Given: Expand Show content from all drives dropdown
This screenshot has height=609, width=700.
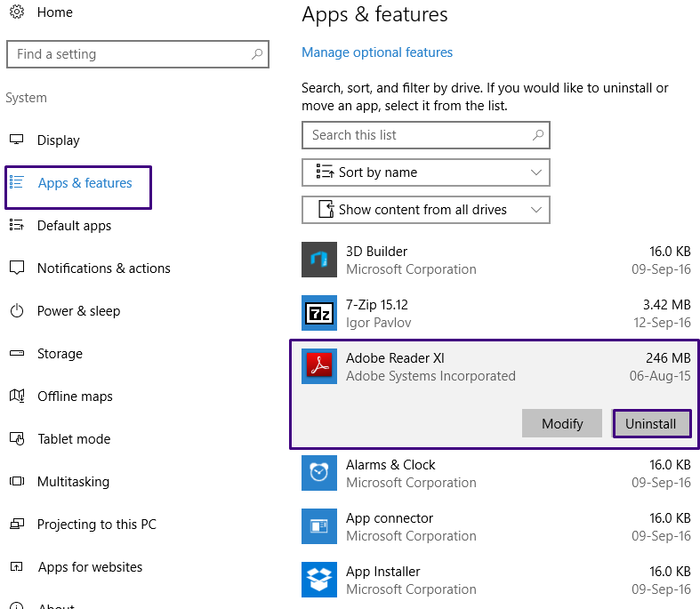Looking at the screenshot, I should (426, 210).
